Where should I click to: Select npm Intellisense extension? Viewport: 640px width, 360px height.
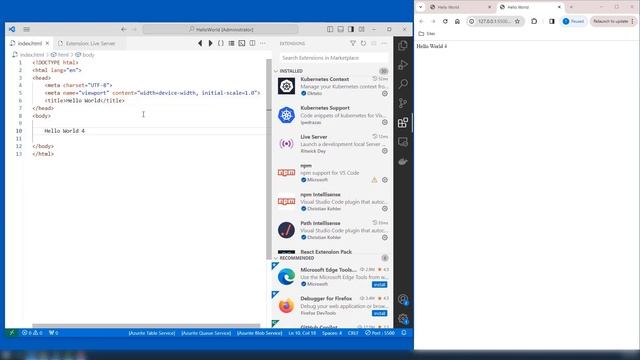coord(333,202)
